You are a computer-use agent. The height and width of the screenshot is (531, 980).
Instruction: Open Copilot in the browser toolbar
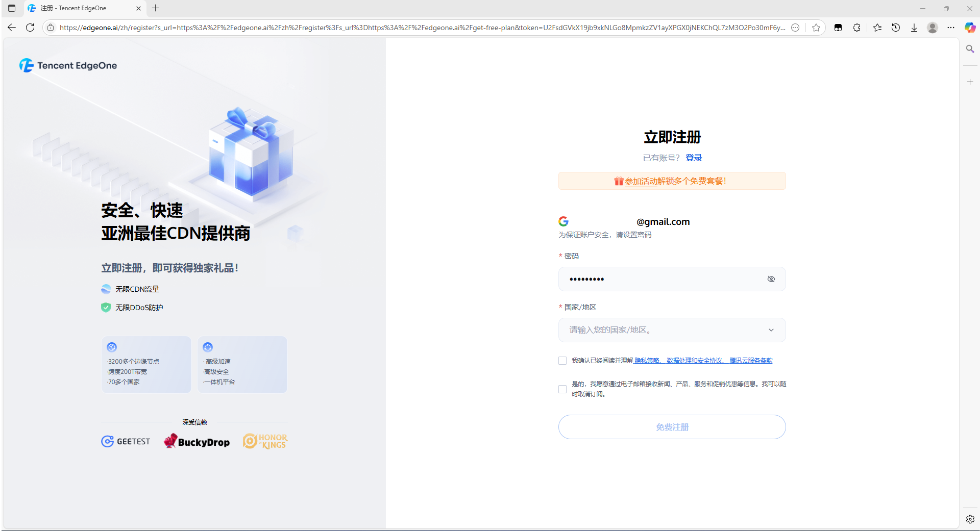point(969,28)
